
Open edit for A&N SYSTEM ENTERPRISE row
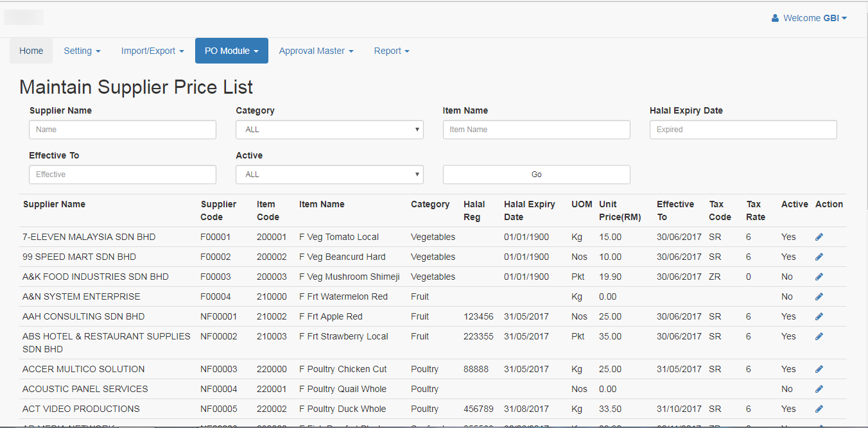(819, 296)
